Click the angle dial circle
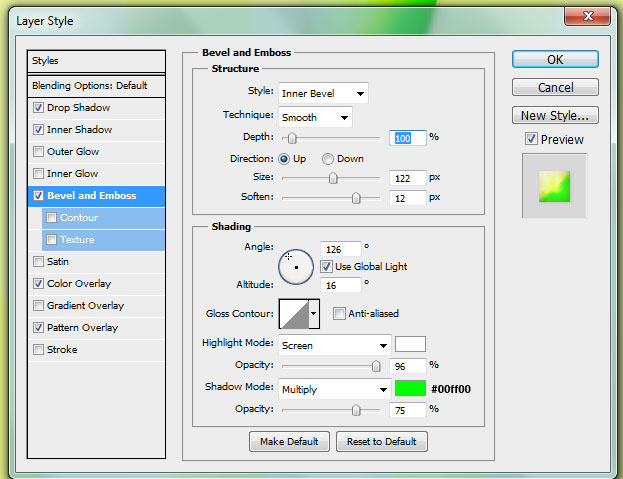 pos(297,266)
